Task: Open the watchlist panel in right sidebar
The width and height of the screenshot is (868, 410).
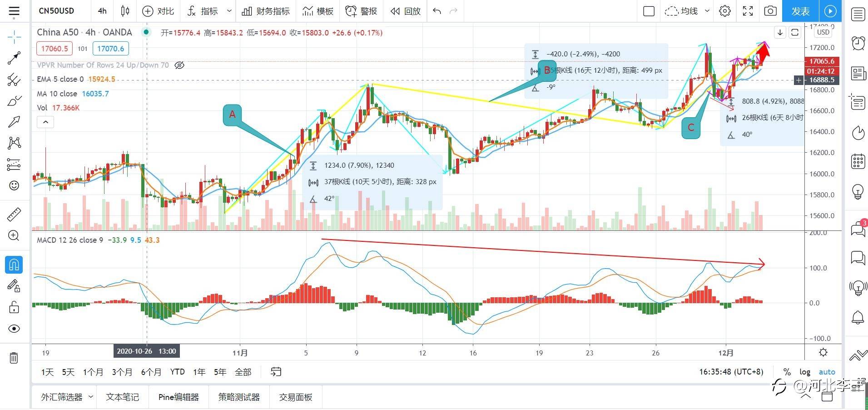Action: click(858, 14)
